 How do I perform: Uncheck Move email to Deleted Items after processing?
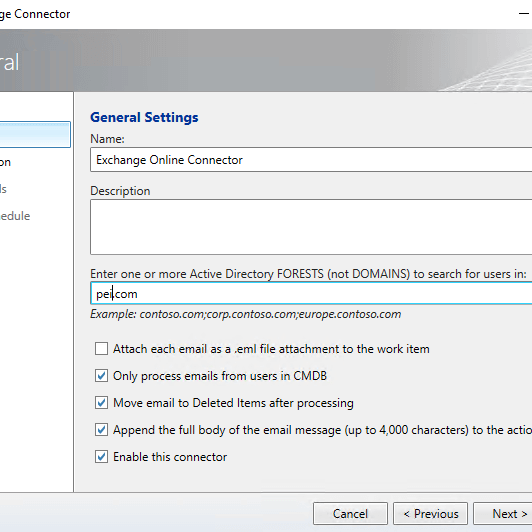(x=101, y=403)
